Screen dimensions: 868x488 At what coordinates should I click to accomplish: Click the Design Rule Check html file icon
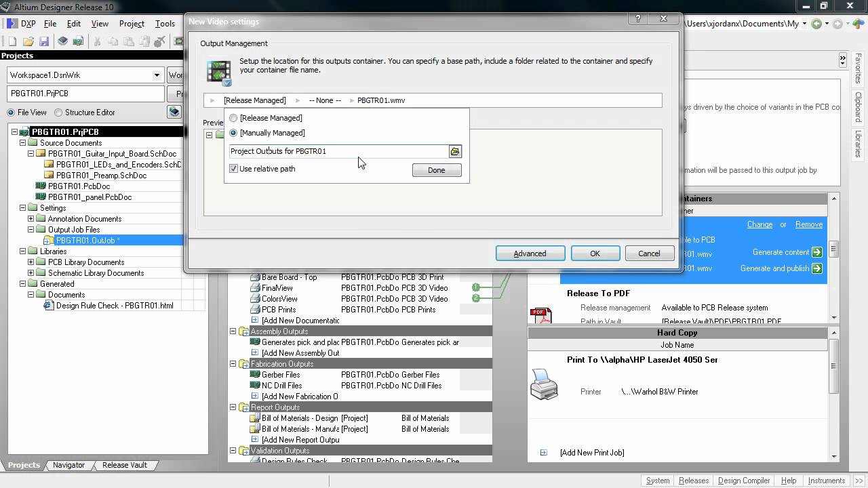tap(49, 306)
